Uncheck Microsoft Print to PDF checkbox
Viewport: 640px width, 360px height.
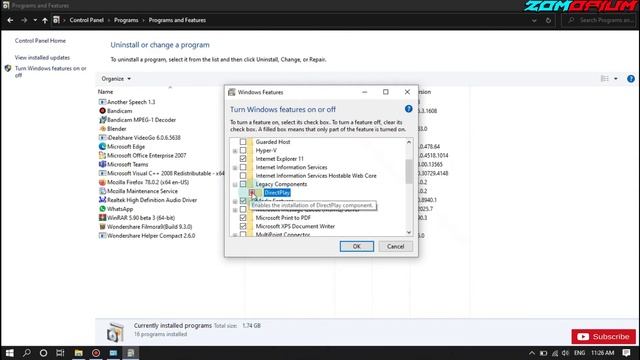pos(243,218)
